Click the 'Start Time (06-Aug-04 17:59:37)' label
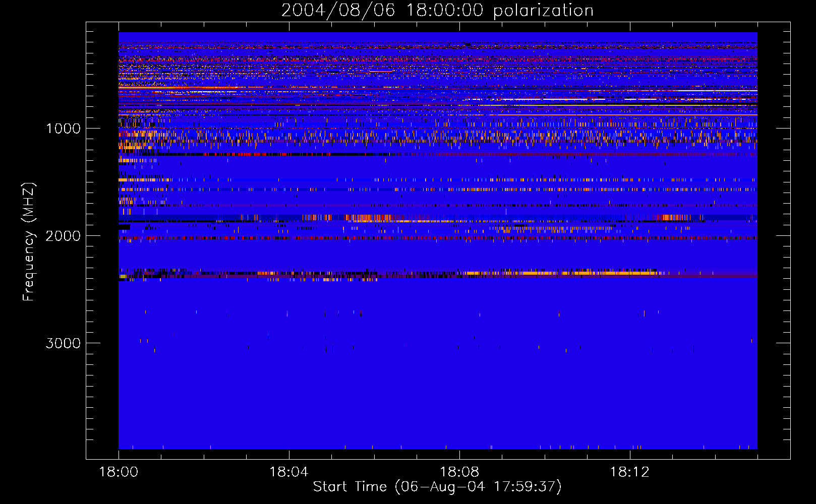This screenshot has height=504, width=816. tap(437, 487)
